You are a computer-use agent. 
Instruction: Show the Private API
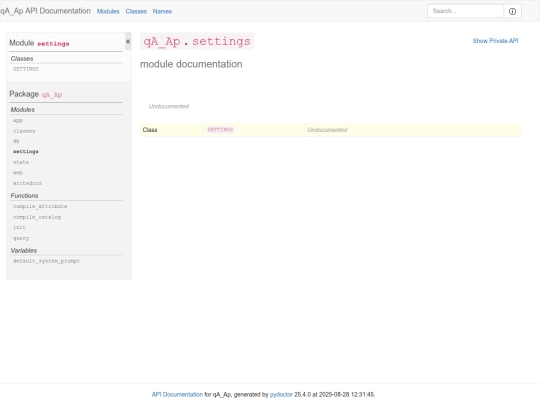click(x=495, y=41)
